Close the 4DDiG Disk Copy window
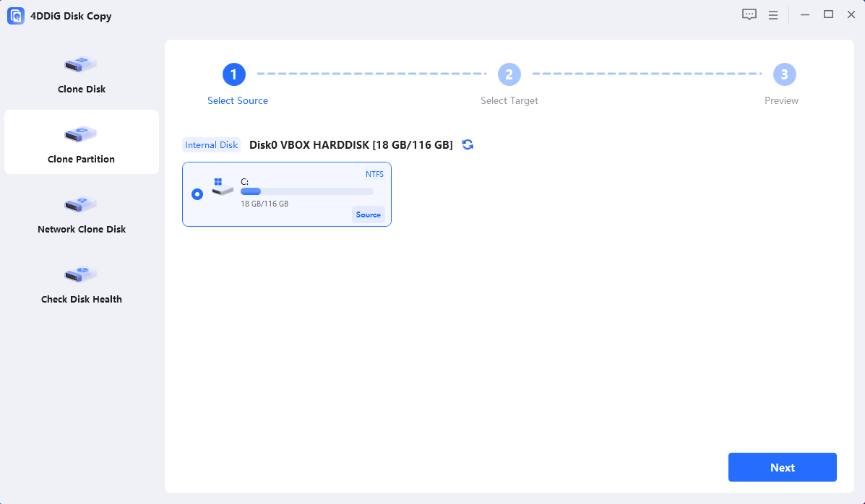The image size is (865, 504). pyautogui.click(x=851, y=15)
